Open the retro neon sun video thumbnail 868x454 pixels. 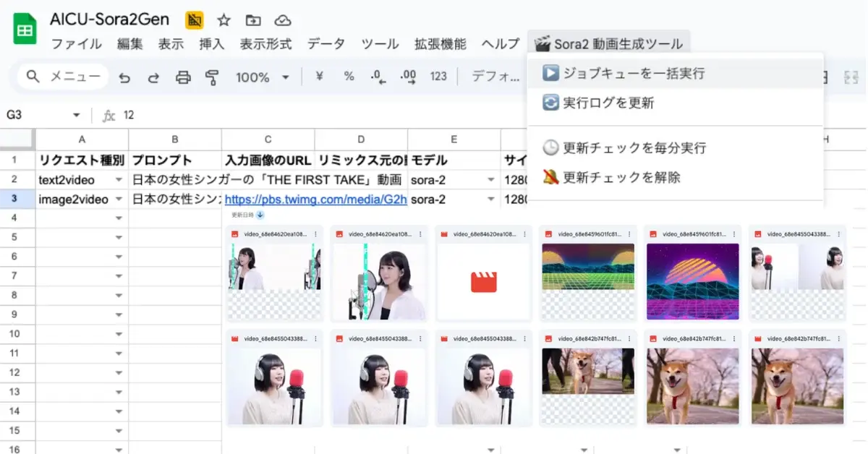tap(692, 280)
